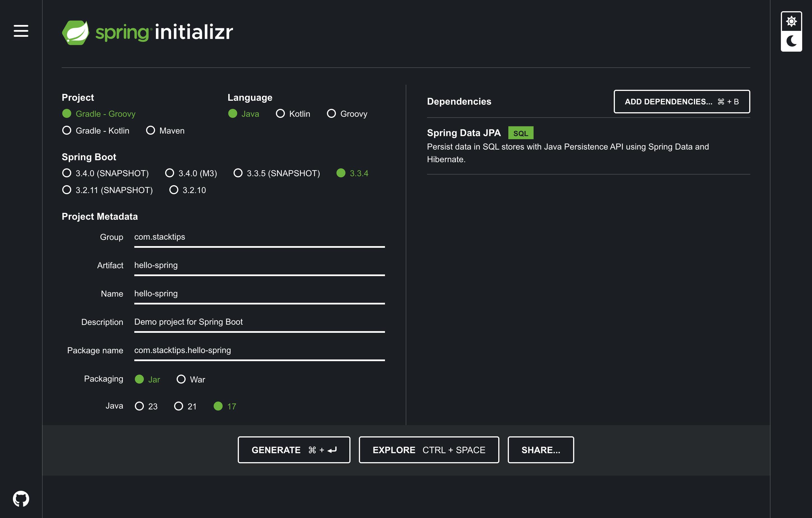Image resolution: width=812 pixels, height=518 pixels.
Task: Choose Jar packaging
Action: 147,379
